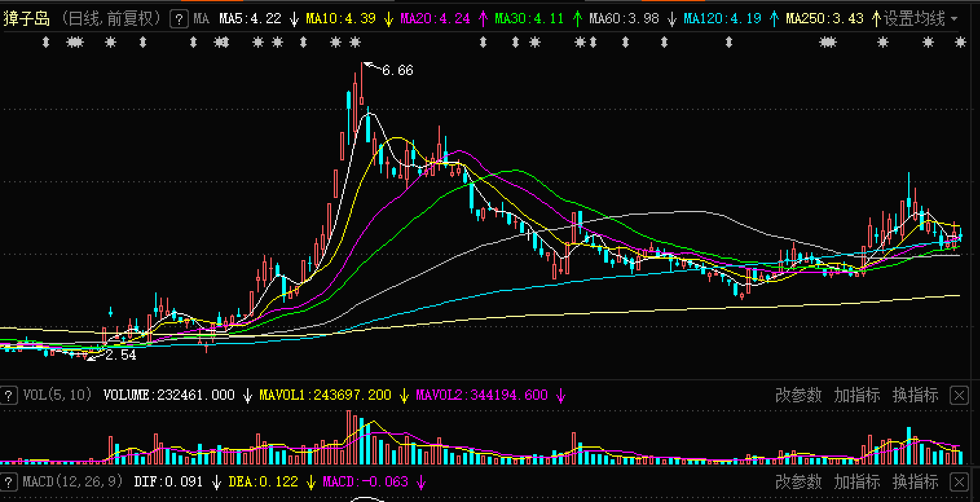Click the 2.54 low price label

(121, 355)
